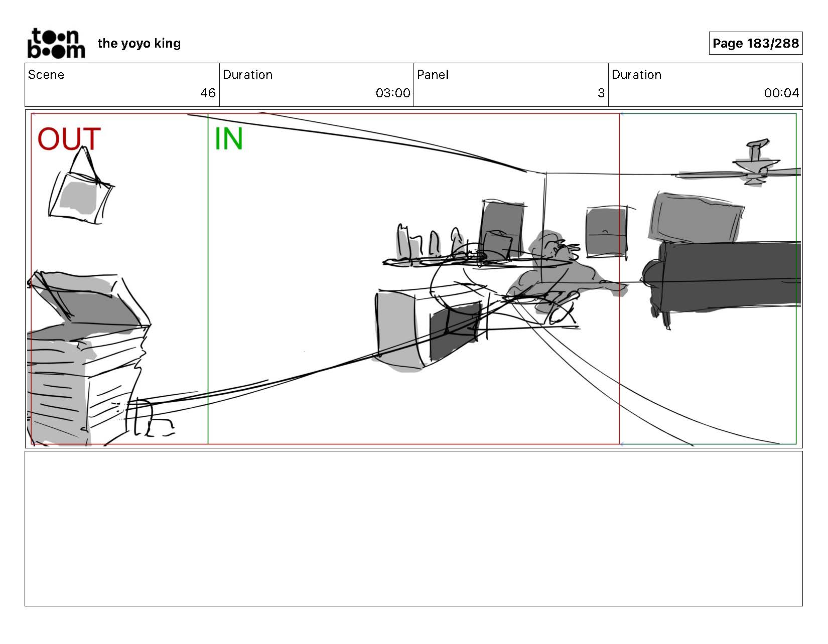Select the scene duration value "03:00"
828x644 pixels.
coord(393,93)
